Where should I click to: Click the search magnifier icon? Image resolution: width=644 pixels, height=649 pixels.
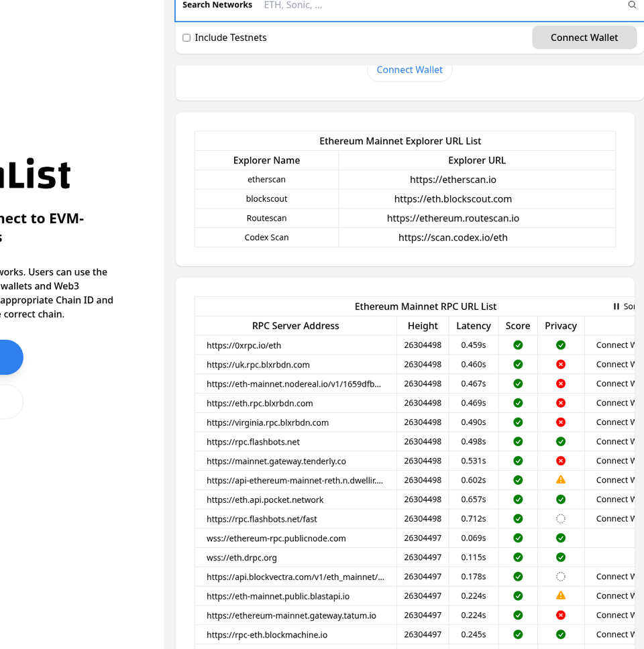(x=632, y=5)
